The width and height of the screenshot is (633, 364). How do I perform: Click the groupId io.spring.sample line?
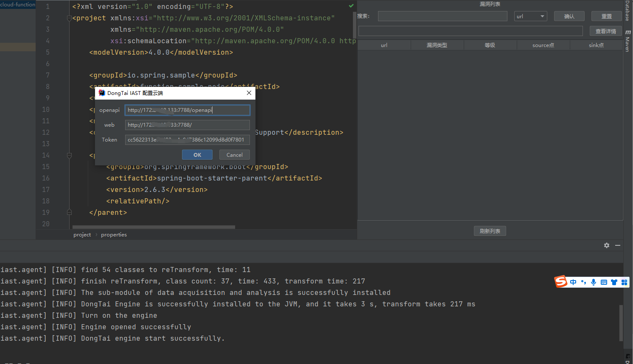point(163,75)
